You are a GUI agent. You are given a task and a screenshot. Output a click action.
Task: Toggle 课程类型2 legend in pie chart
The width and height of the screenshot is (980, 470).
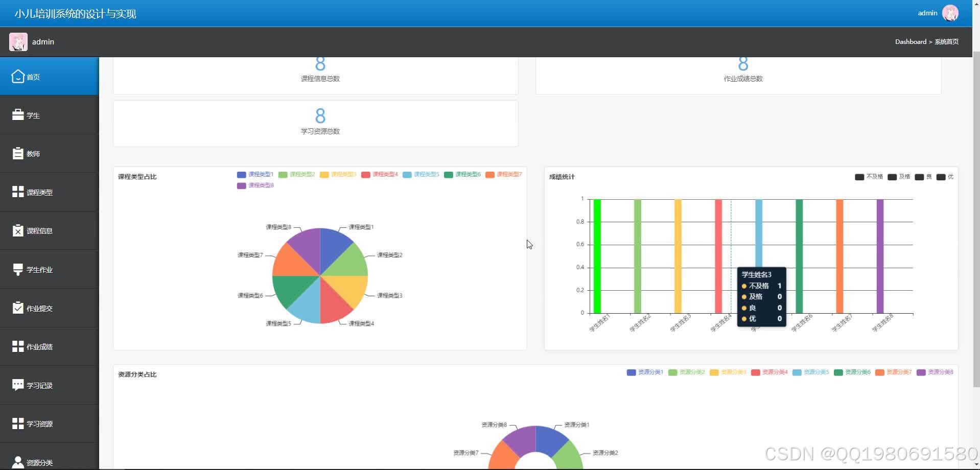(296, 174)
